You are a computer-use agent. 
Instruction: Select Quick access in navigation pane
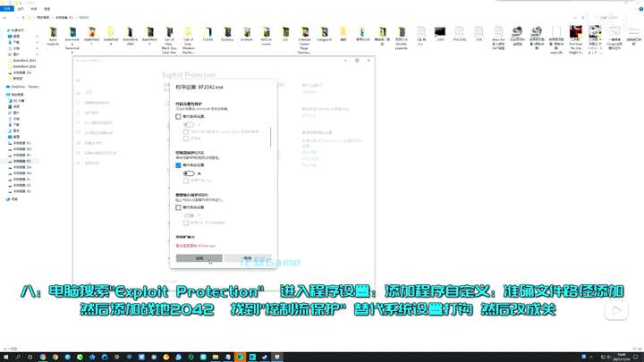tap(16, 30)
